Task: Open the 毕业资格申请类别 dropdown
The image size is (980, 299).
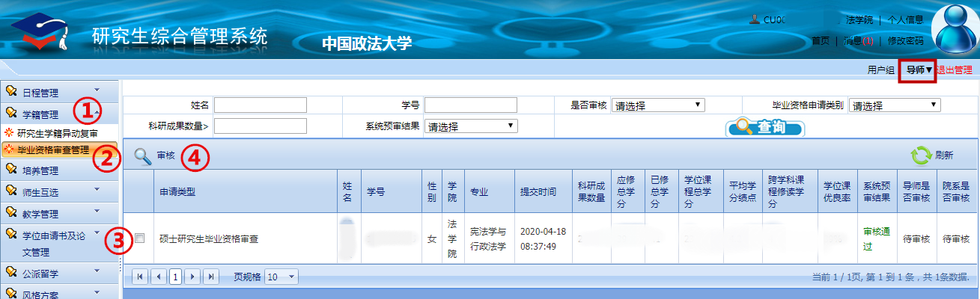Action: (894, 105)
